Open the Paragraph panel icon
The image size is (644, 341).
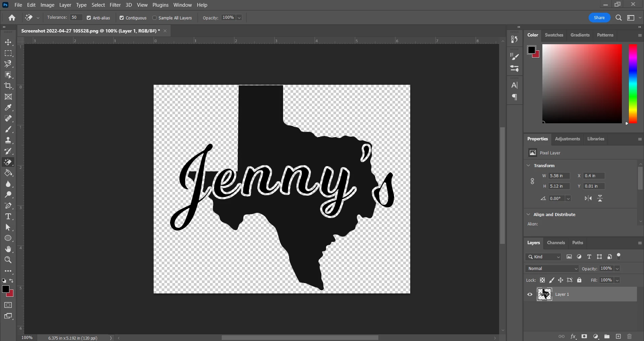(514, 97)
